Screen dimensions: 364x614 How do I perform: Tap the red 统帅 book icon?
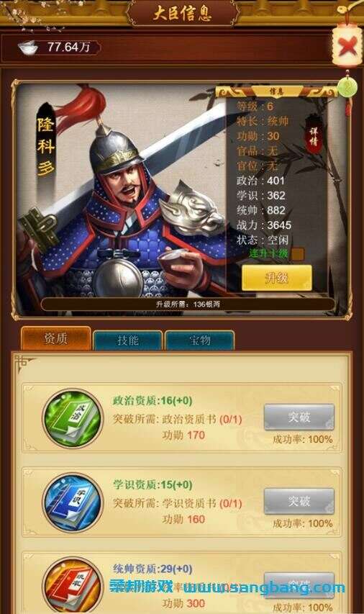(x=73, y=586)
